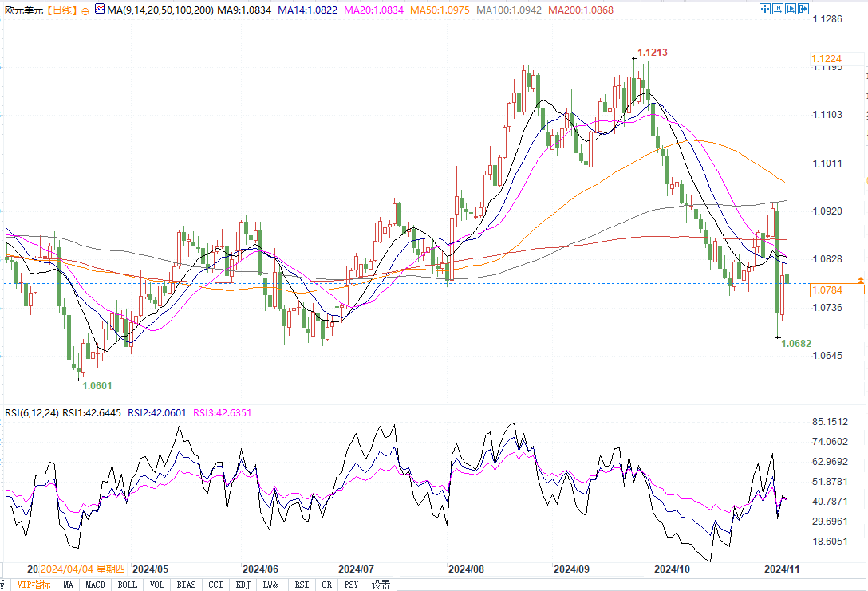Click the orange circle icon beside 日线

tap(85, 10)
